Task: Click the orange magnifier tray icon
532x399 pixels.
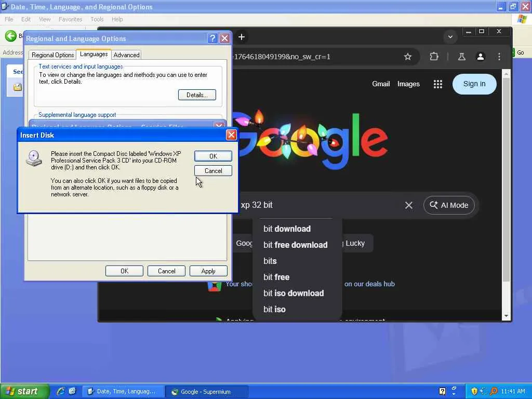Action: pos(494,391)
